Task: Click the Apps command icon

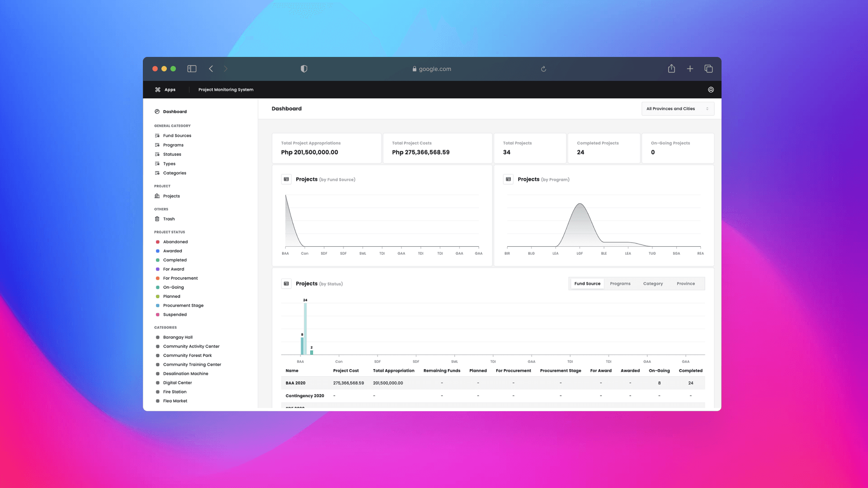Action: click(x=158, y=89)
